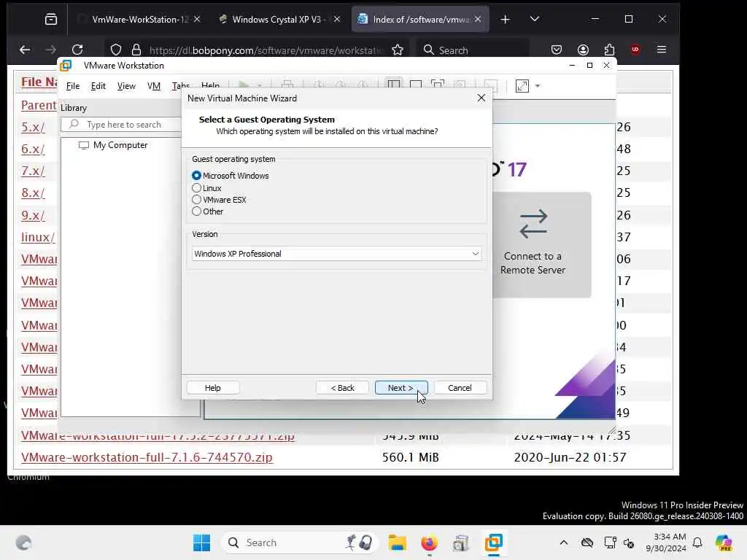Click the site padlock icon
This screenshot has width=747, height=560.
point(136,50)
